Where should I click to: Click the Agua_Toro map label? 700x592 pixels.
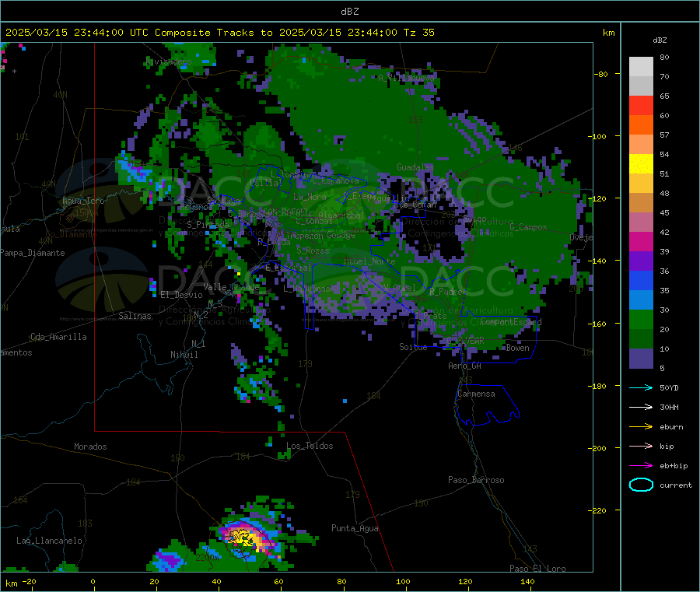point(83,201)
